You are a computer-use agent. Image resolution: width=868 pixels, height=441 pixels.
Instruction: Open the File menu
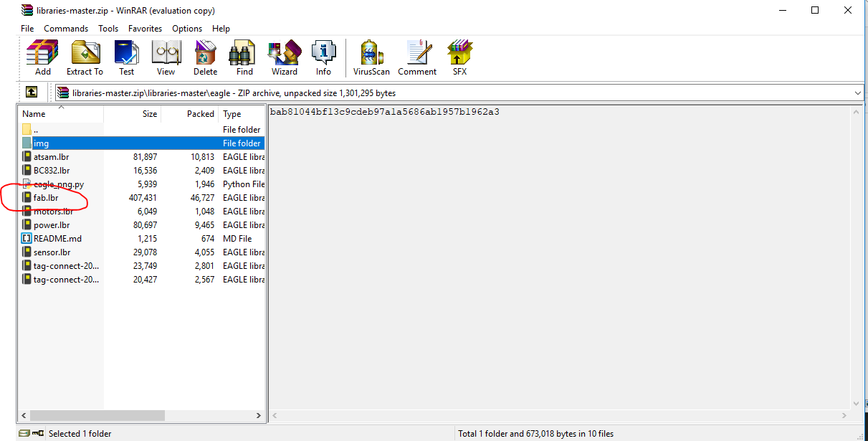(27, 29)
